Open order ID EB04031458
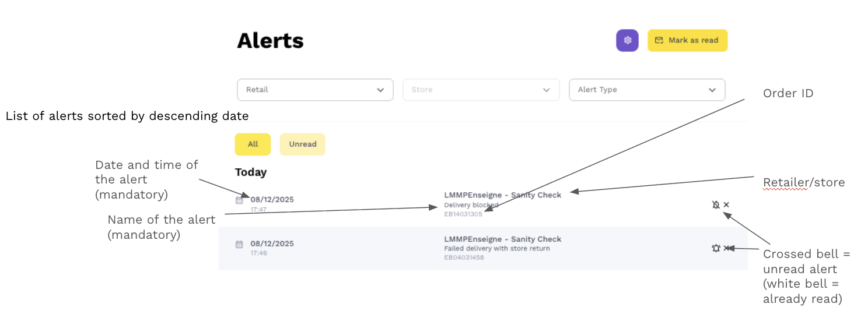Image resolution: width=868 pixels, height=318 pixels. (464, 257)
